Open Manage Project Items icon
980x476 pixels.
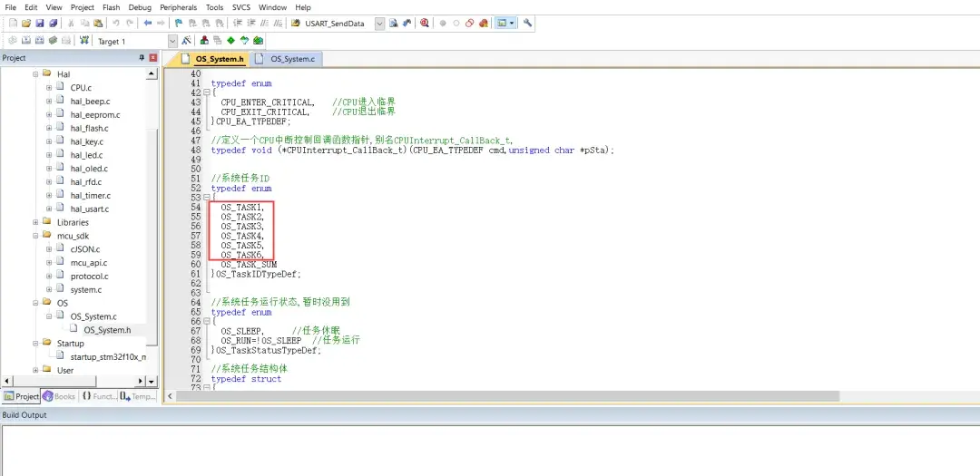click(x=204, y=41)
